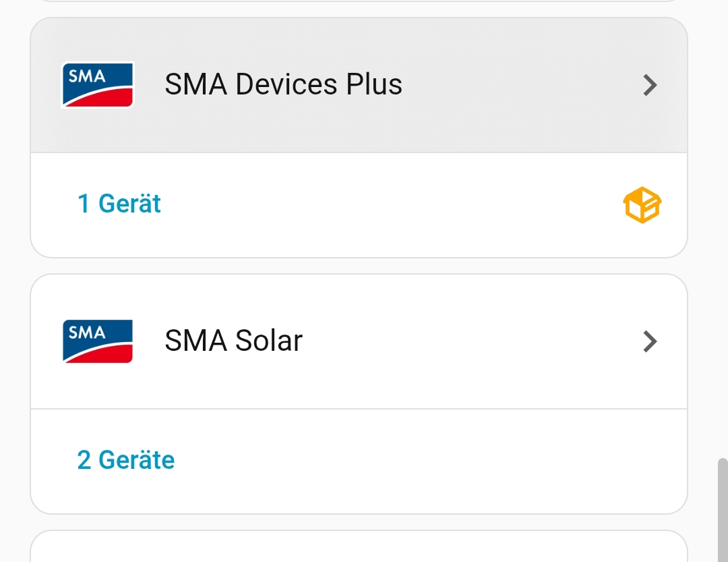This screenshot has width=728, height=562.
Task: Click the red swoosh in SMA Solar logo
Action: click(108, 354)
